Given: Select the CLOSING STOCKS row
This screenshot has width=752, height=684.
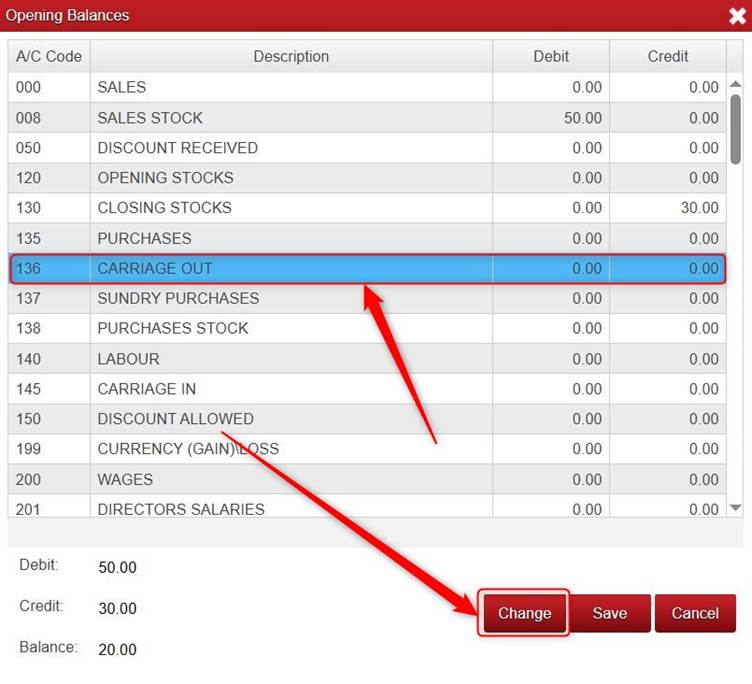Looking at the screenshot, I should coord(367,208).
